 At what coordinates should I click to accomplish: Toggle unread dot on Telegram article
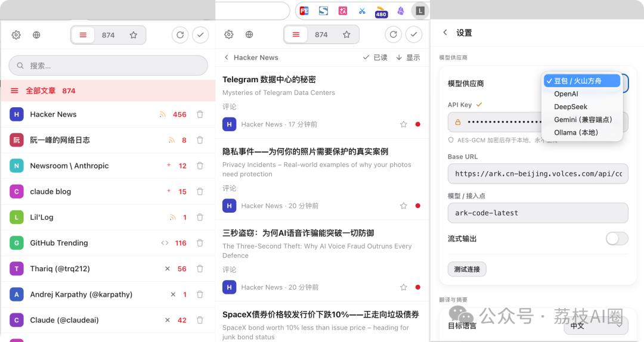point(417,125)
